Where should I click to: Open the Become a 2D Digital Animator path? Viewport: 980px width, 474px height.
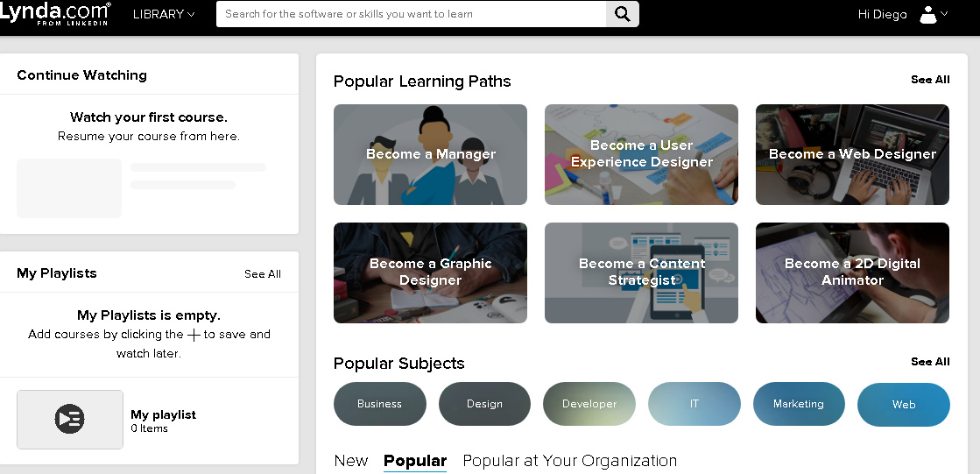point(852,272)
